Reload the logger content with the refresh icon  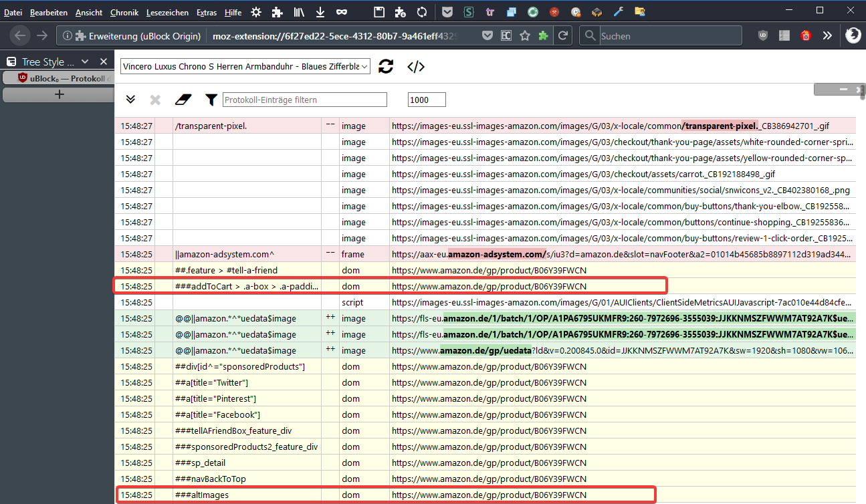(x=386, y=66)
